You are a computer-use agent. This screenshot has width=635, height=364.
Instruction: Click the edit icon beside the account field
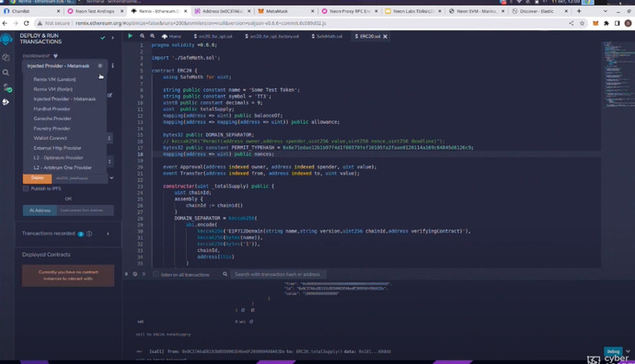coord(110,96)
